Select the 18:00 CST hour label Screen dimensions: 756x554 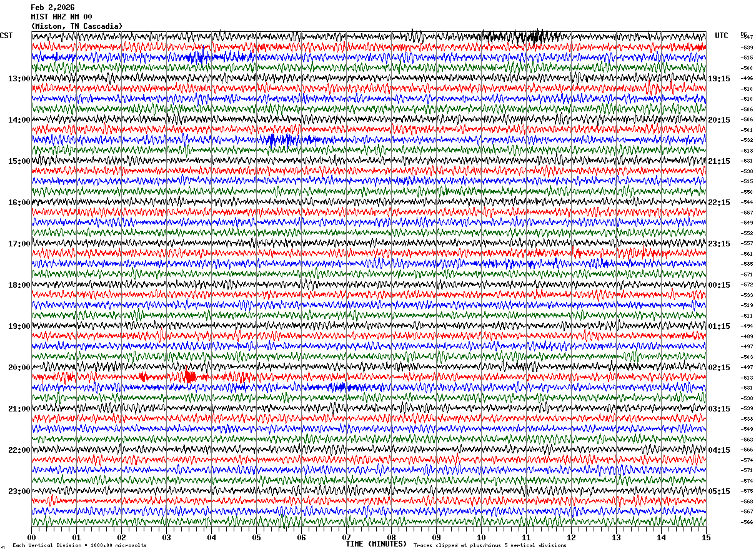tap(19, 285)
